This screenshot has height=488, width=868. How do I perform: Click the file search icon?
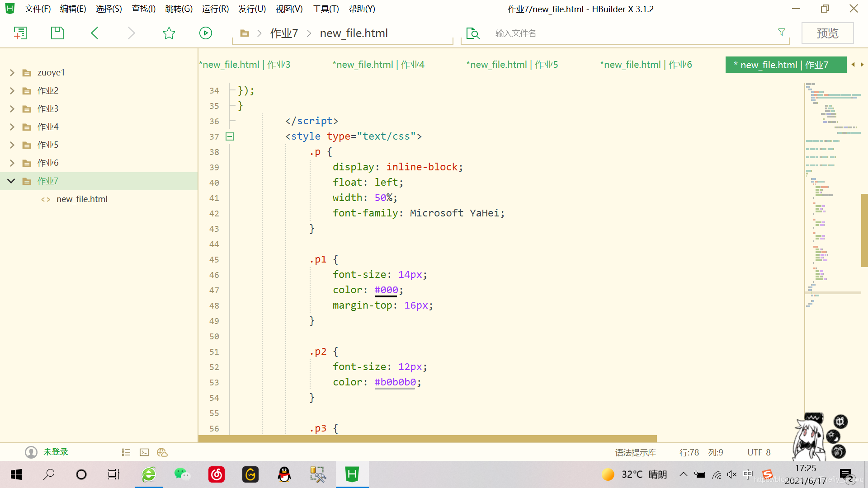(x=473, y=33)
